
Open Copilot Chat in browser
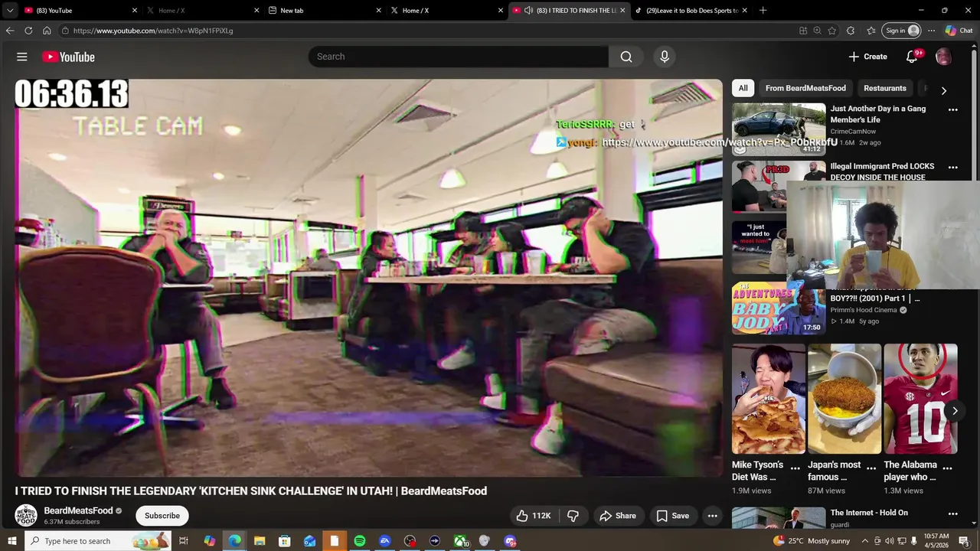pyautogui.click(x=959, y=31)
